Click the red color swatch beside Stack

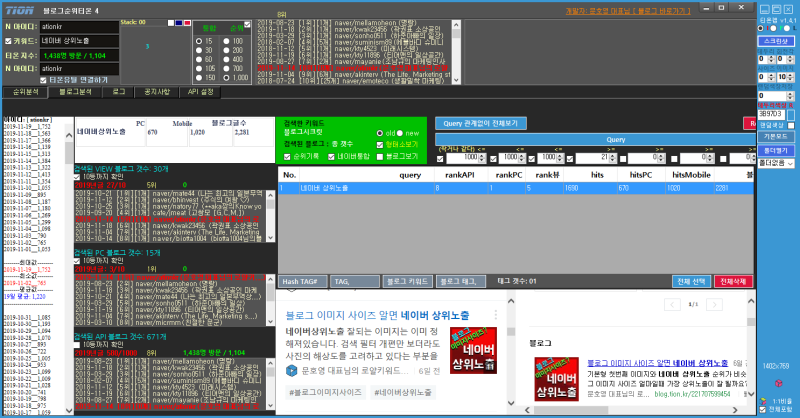point(187,23)
